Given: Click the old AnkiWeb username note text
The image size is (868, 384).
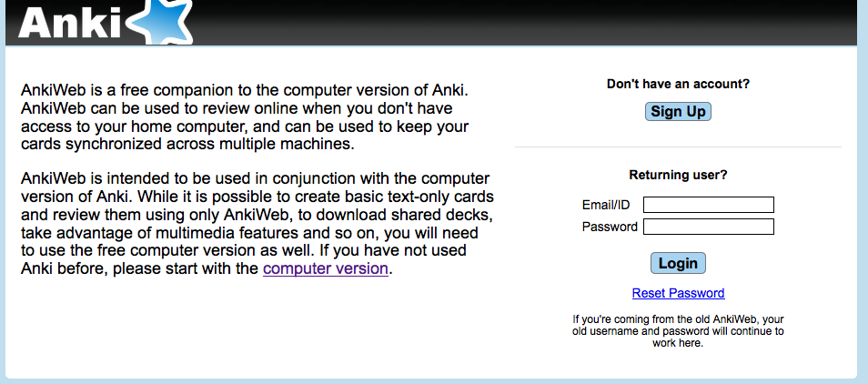Looking at the screenshot, I should point(678,331).
